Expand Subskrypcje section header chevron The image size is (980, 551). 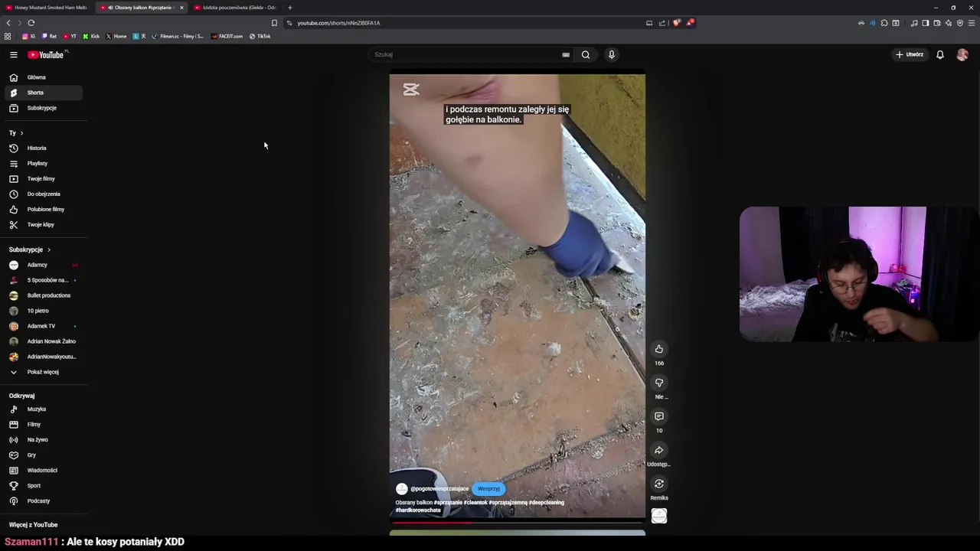tap(48, 250)
